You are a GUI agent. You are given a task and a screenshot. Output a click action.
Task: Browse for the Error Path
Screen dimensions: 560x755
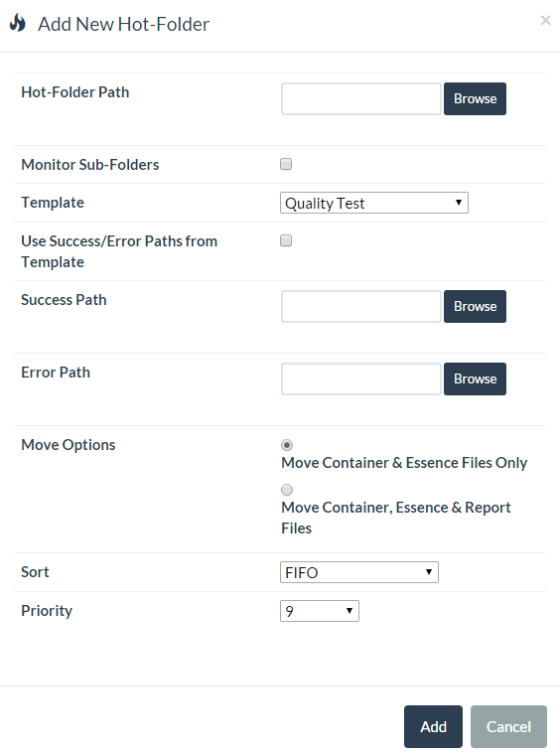475,378
